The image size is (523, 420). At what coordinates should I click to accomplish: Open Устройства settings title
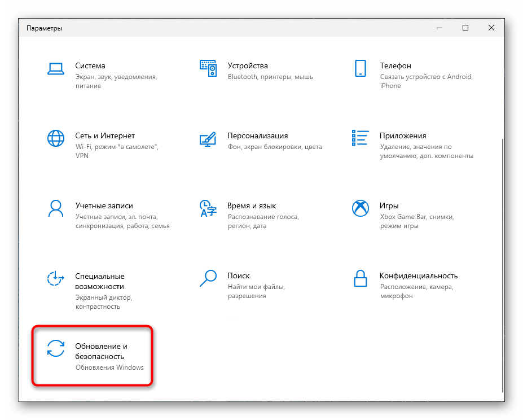[248, 66]
